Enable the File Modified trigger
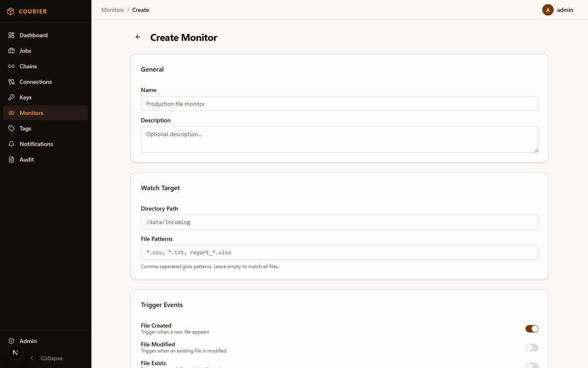The image size is (588, 368). 532,348
